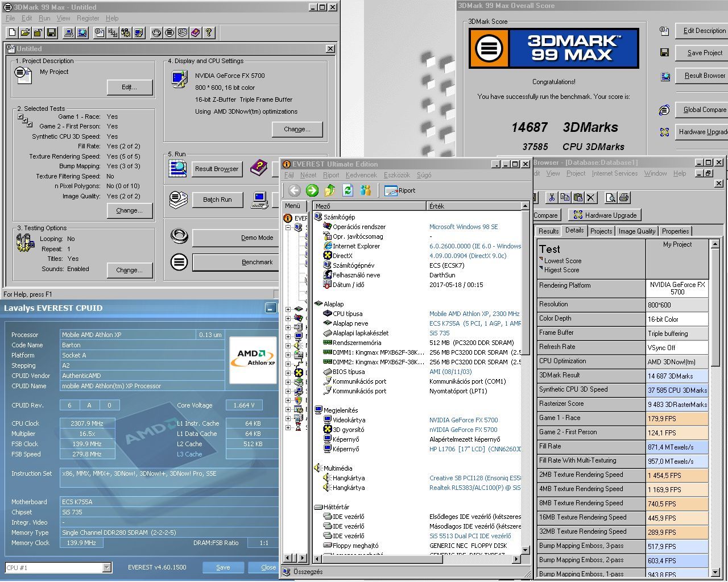Open Run menu in 3DMark 99 Max
The height and width of the screenshot is (582, 728).
pos(44,18)
